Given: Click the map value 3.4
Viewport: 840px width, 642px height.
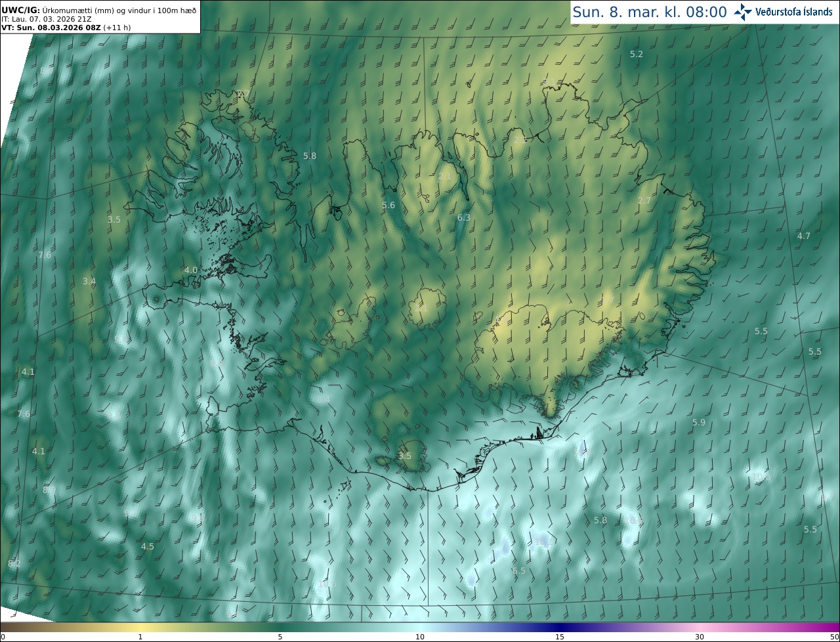Looking at the screenshot, I should point(89,281).
